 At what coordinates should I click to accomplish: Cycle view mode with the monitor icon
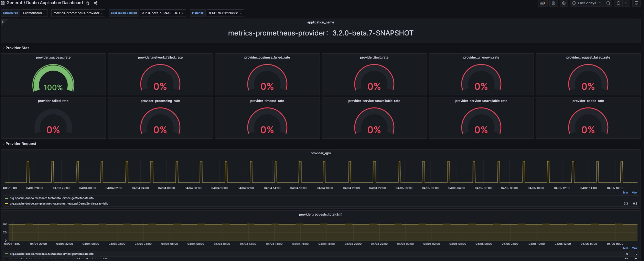pyautogui.click(x=636, y=3)
